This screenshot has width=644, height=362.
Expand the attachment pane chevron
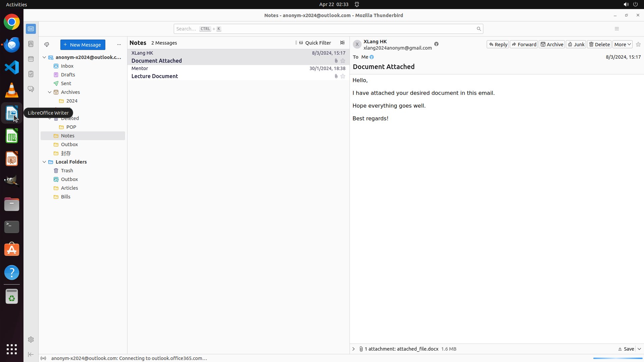pos(354,349)
